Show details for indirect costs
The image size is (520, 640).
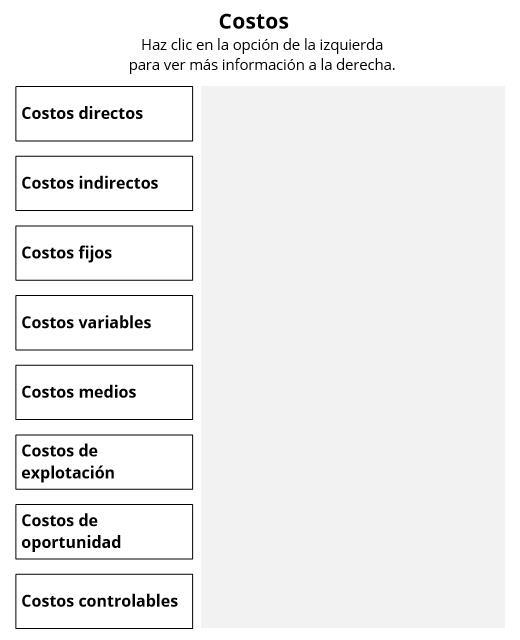click(104, 183)
